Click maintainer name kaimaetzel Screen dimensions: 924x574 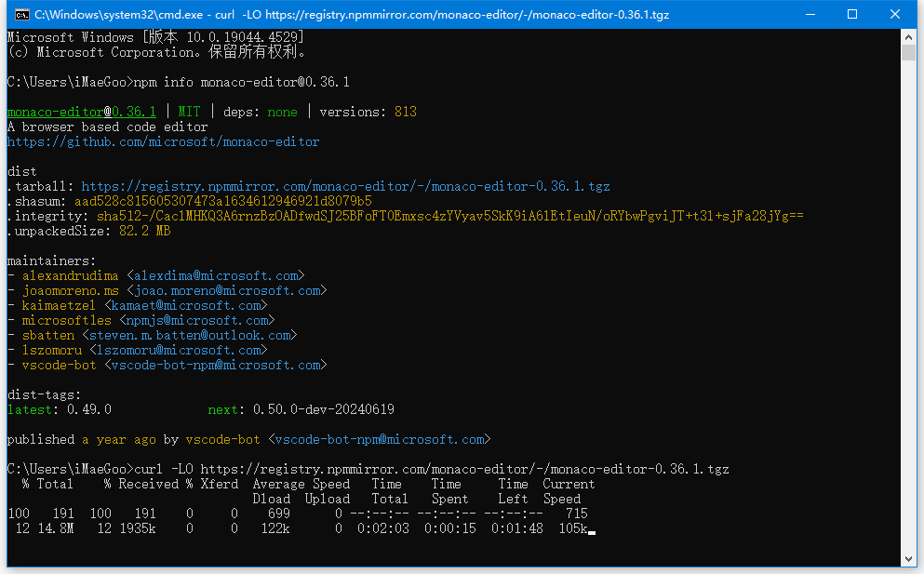pos(59,305)
